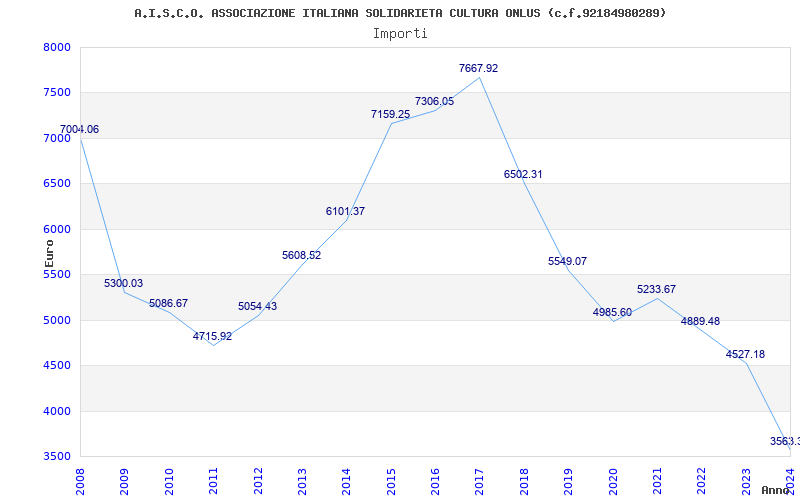Click the 2015 year label
800x500 pixels.
pos(391,481)
